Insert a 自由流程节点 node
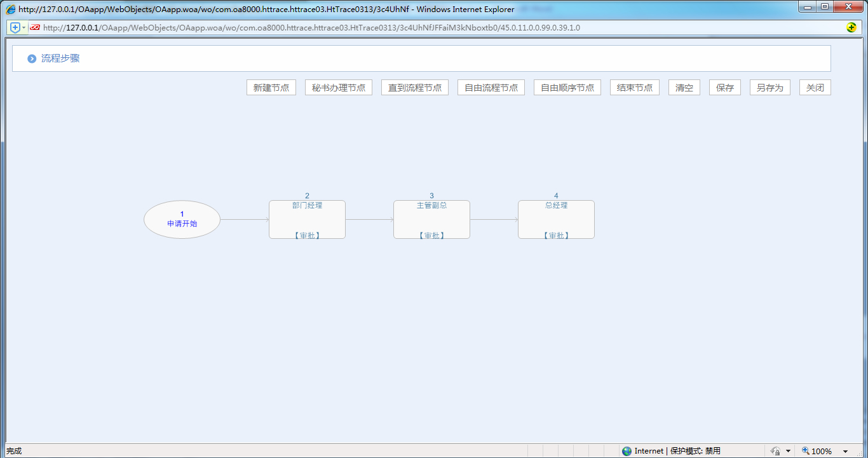This screenshot has width=868, height=458. click(491, 88)
